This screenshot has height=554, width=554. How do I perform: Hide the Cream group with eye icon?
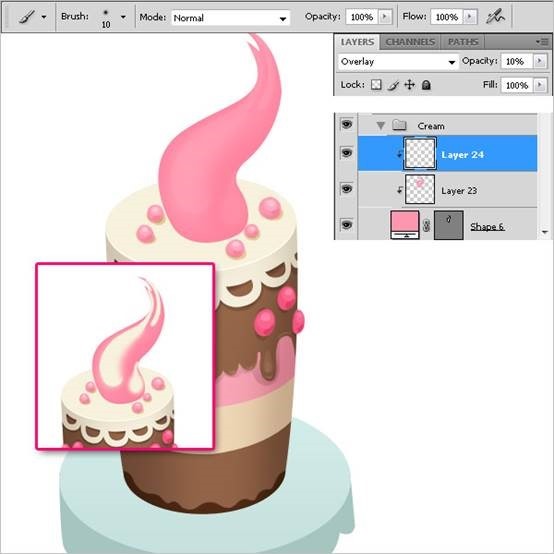346,124
